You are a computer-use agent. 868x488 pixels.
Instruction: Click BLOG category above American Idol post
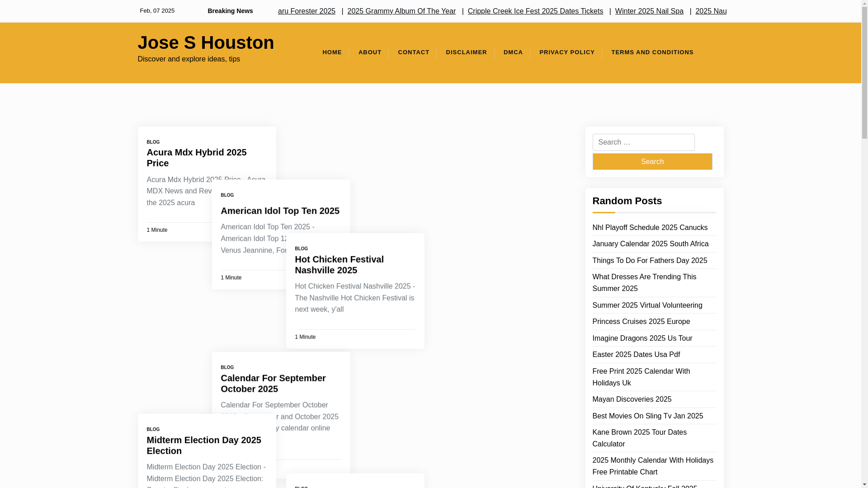coord(227,195)
